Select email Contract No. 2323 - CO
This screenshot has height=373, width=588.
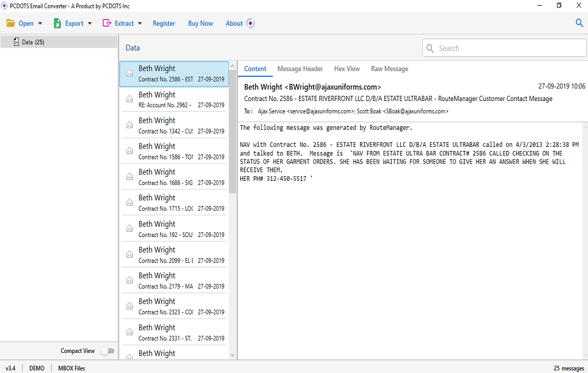[x=174, y=306]
